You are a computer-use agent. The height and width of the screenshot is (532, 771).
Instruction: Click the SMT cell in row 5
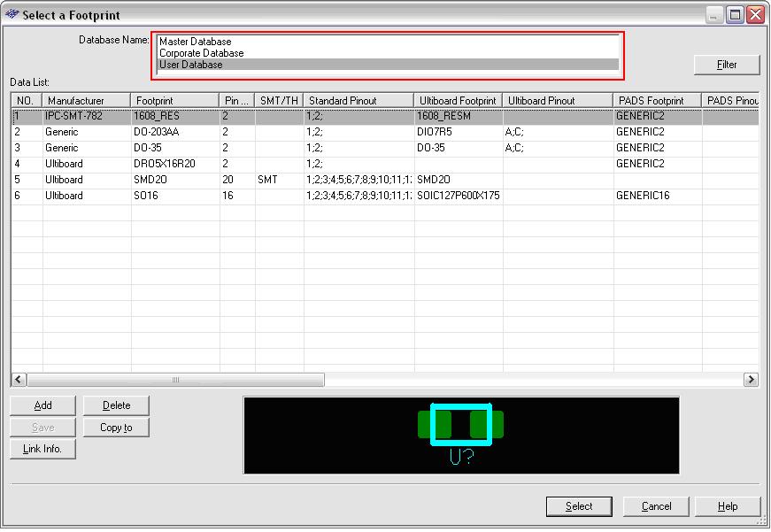(279, 180)
